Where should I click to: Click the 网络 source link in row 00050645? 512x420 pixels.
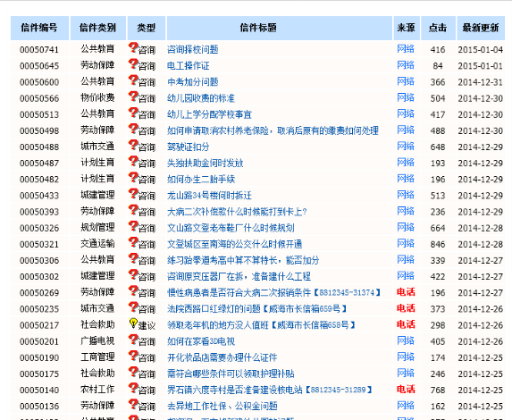406,65
